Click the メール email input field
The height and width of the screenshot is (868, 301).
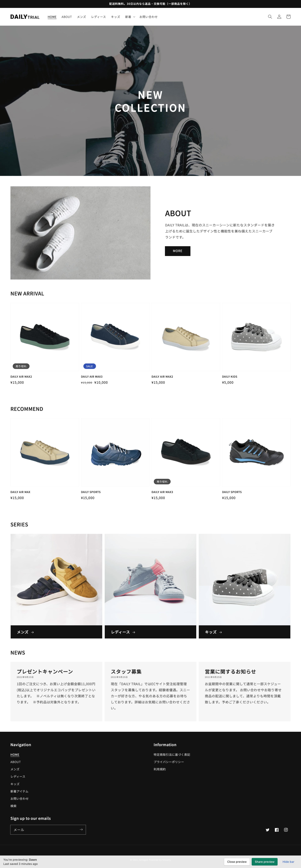point(44,829)
